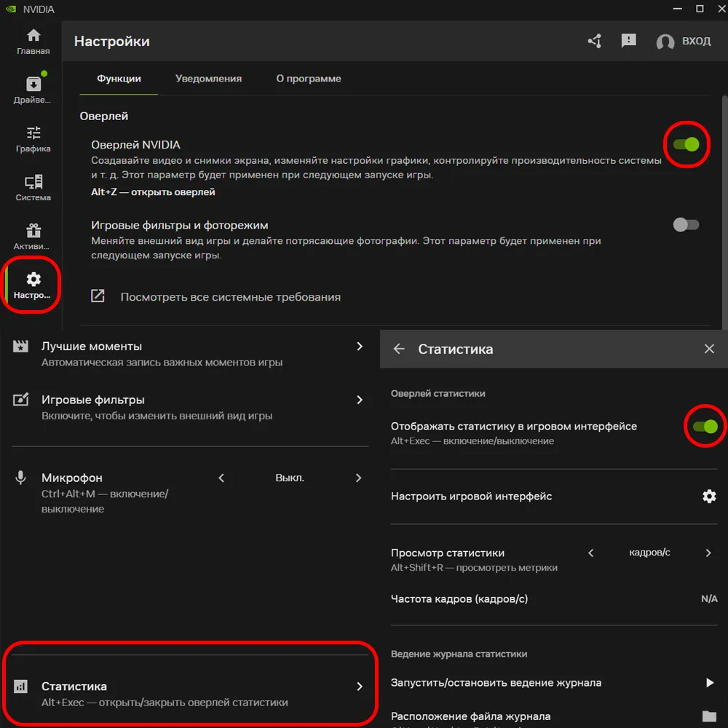Expand the Игровые фильтры chevron

[360, 400]
